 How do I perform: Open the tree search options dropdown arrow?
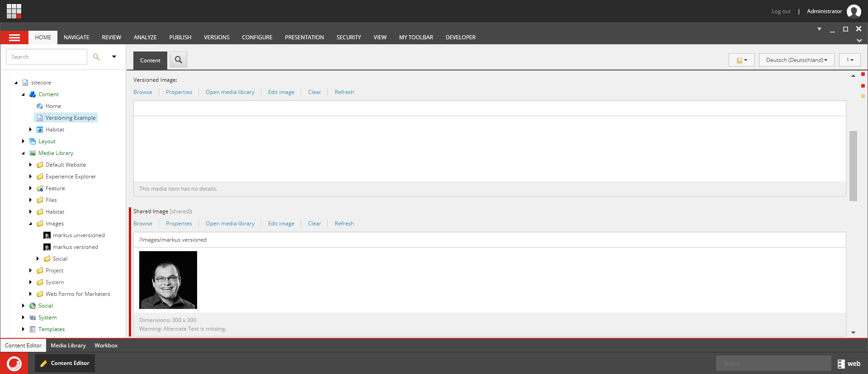[x=114, y=57]
